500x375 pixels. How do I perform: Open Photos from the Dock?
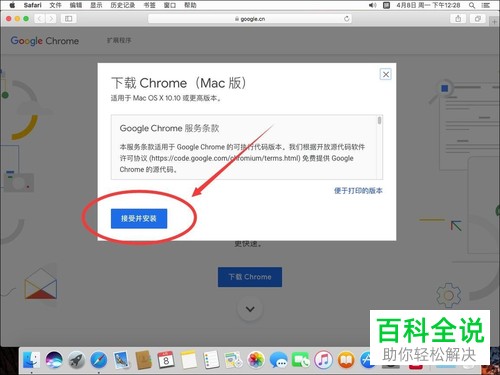click(256, 360)
